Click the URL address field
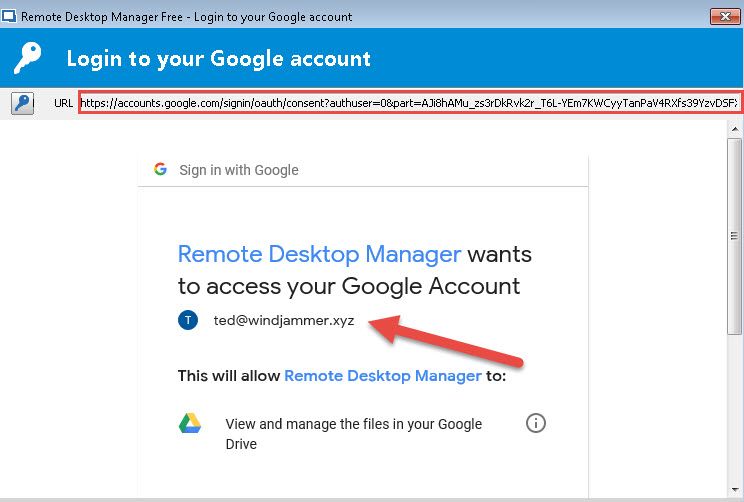The image size is (744, 502). pyautogui.click(x=410, y=103)
